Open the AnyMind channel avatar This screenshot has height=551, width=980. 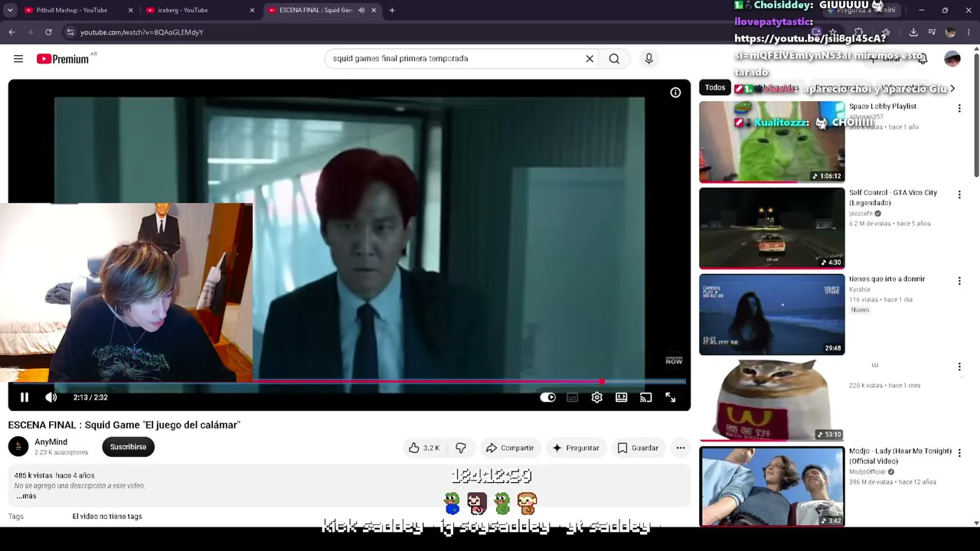point(18,447)
